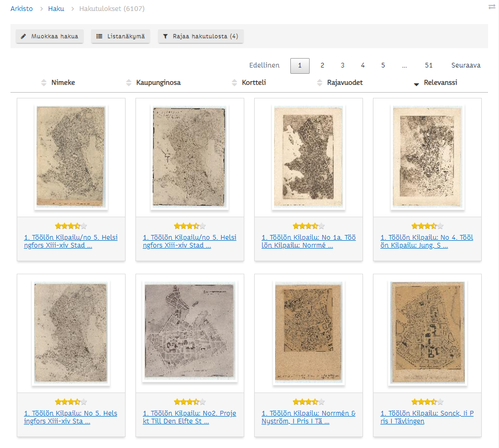Navigate to Haku breadcrumb link
499x448 pixels.
click(56, 9)
